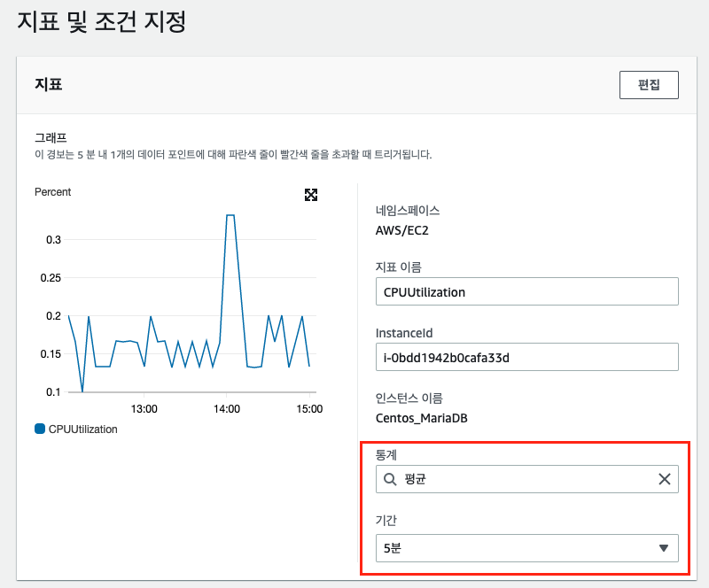Click the InstanceId input field
The width and height of the screenshot is (709, 588).
point(526,357)
